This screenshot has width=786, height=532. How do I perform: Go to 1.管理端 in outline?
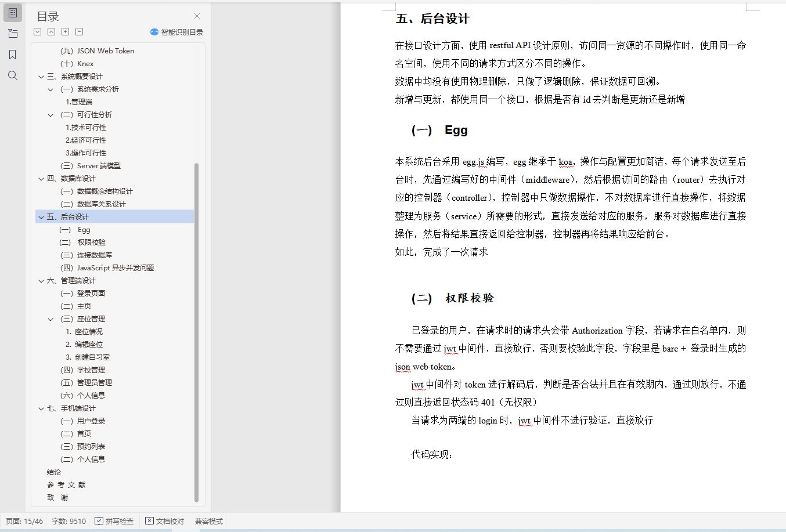click(x=79, y=102)
